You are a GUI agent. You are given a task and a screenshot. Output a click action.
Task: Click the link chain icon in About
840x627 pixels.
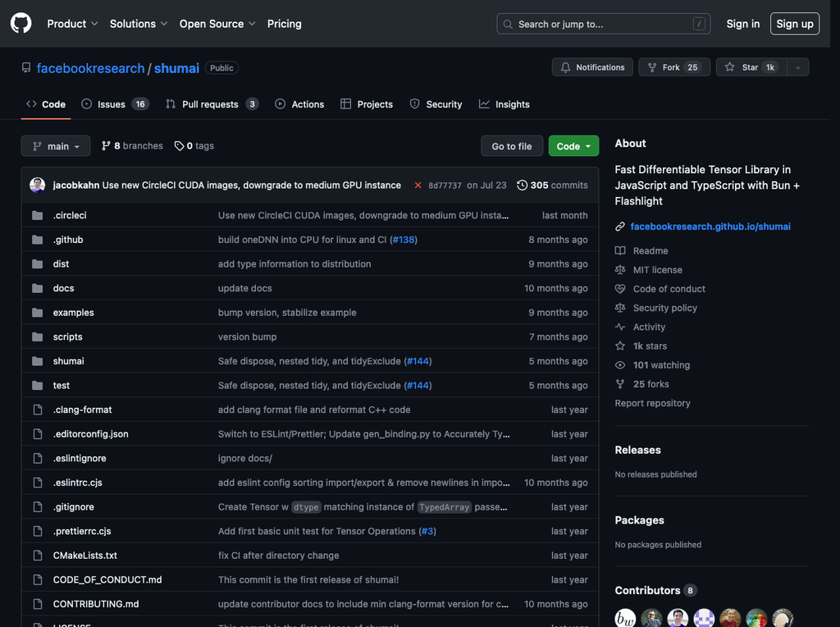tap(620, 227)
